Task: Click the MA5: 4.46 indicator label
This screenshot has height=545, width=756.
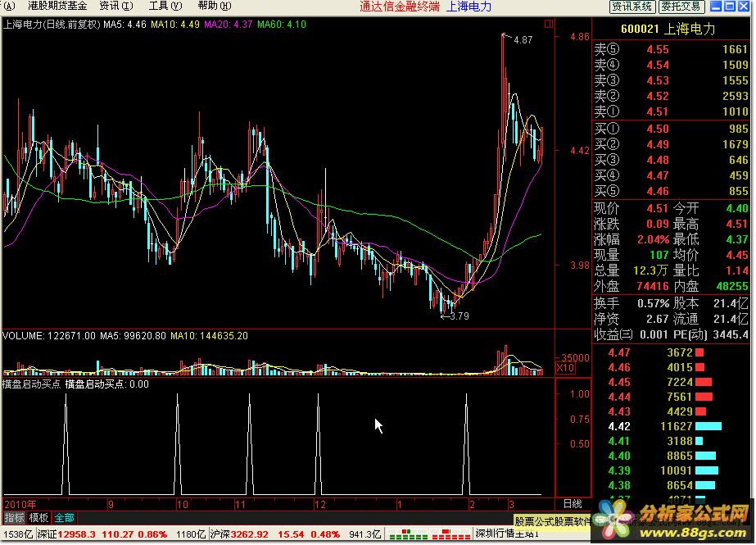Action: (x=124, y=25)
